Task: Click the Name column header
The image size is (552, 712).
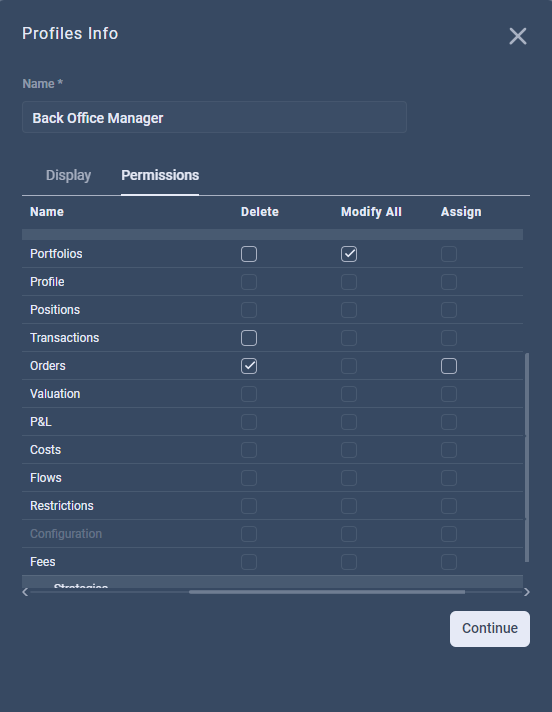Action: tap(47, 212)
